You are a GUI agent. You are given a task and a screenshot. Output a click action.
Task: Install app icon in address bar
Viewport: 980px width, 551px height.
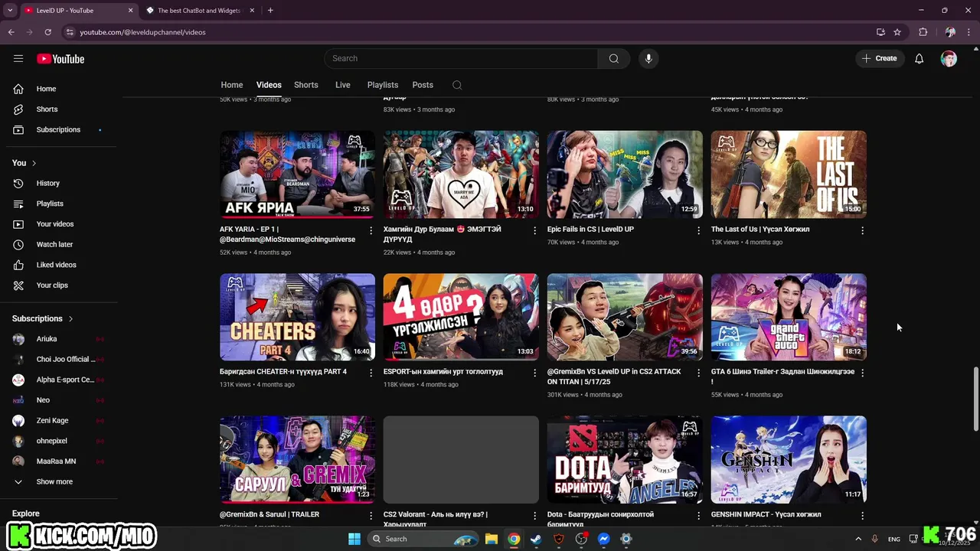coord(880,32)
